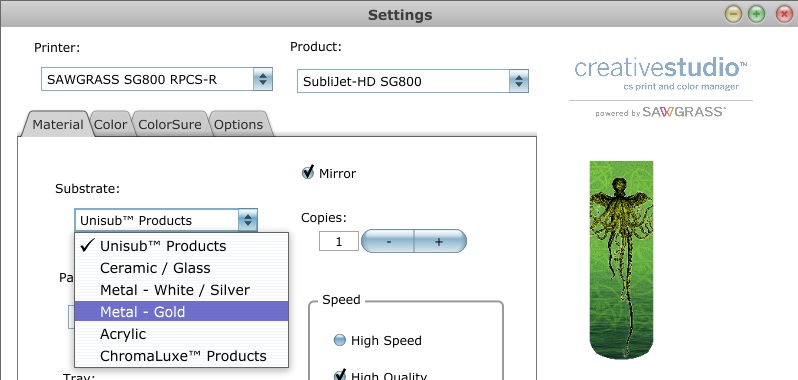Open the Product dropdown SubliJet-HD SG800
Screen dimensions: 798x380
[413, 81]
